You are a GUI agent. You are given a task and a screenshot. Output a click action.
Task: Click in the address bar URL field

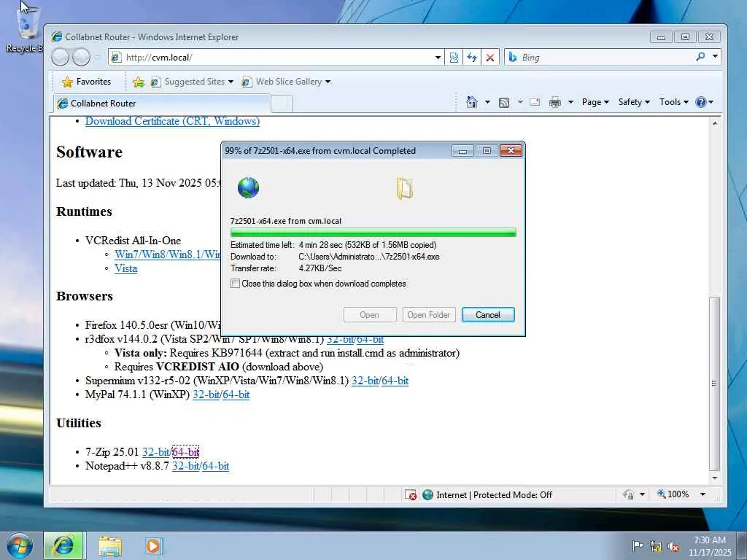[277, 58]
